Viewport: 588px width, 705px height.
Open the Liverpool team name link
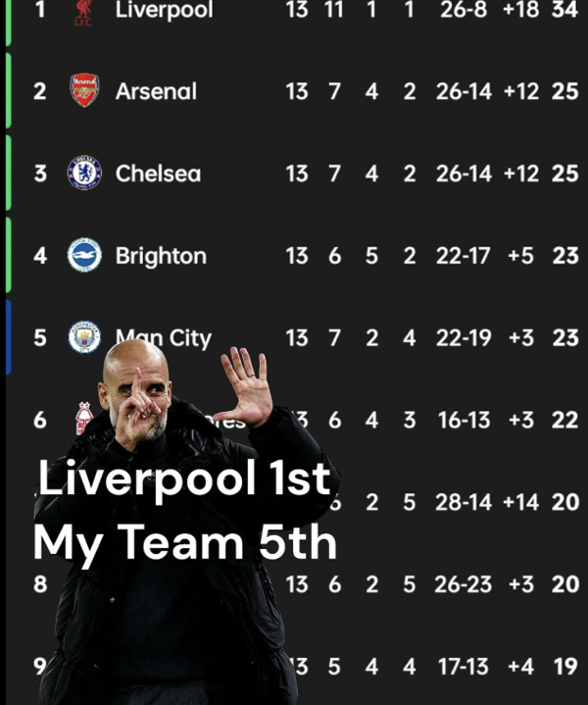(x=164, y=11)
